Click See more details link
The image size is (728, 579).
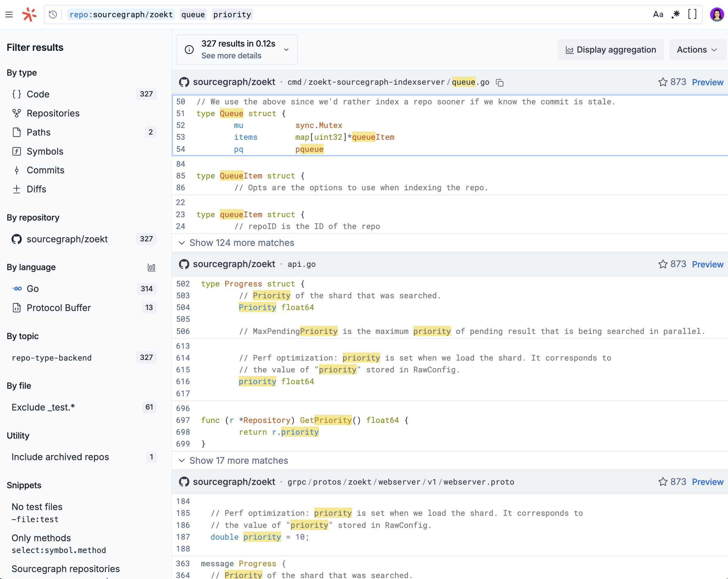pyautogui.click(x=231, y=56)
